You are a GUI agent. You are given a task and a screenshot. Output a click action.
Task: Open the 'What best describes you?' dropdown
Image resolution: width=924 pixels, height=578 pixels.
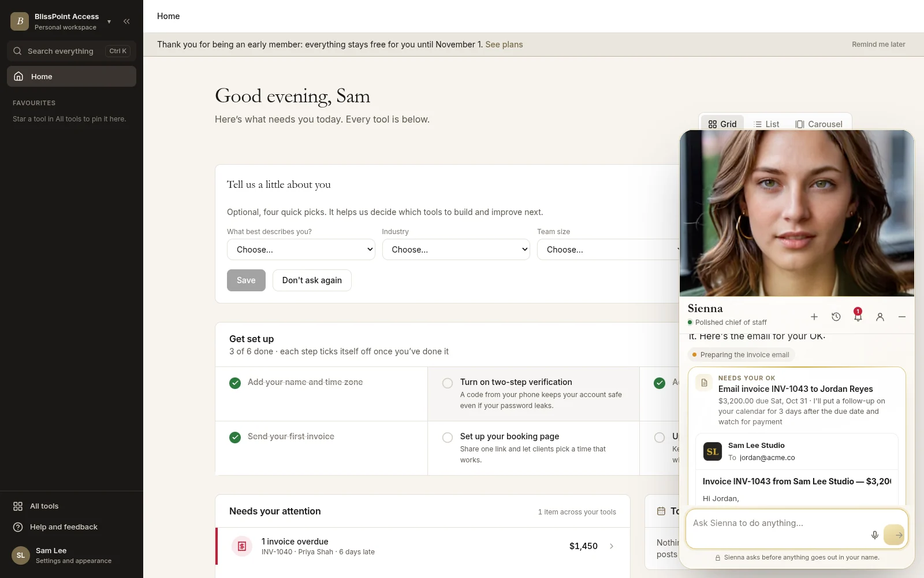[301, 250]
